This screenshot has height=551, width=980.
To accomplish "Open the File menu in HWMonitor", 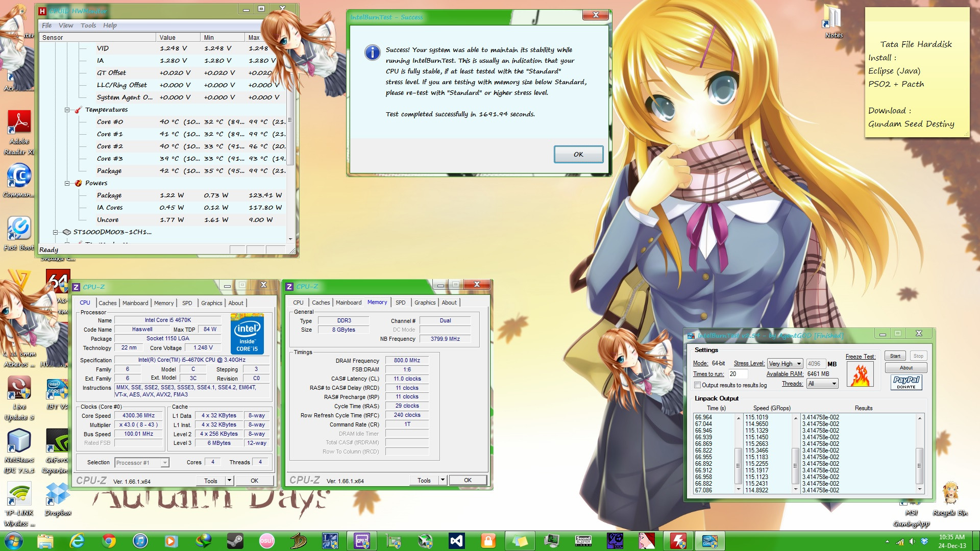I will pyautogui.click(x=46, y=26).
